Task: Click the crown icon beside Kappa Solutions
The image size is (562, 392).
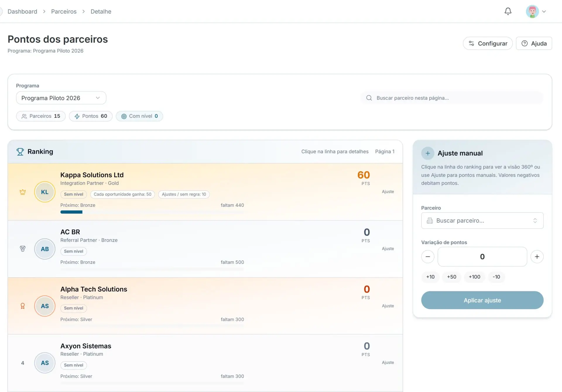Action: click(x=23, y=192)
